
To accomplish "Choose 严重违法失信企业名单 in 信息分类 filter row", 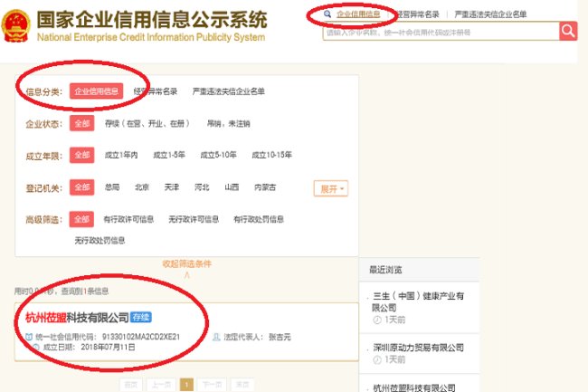I will (x=228, y=91).
